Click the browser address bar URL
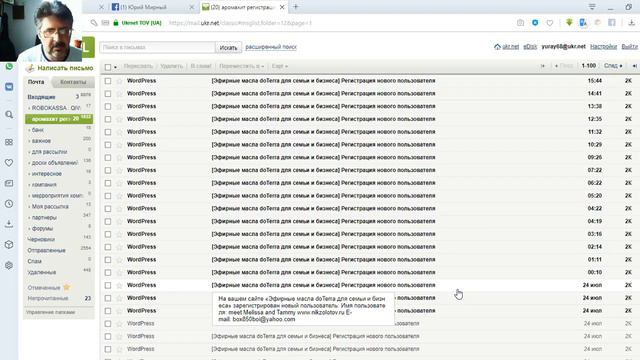The height and width of the screenshot is (360, 640). 240,23
